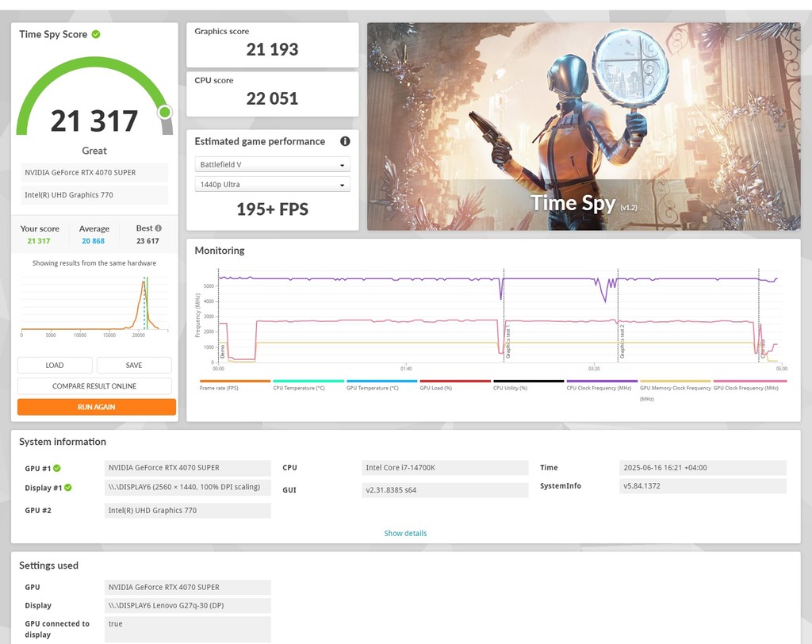Open the 1440p Ultra resolution dropdown
Image resolution: width=812 pixels, height=644 pixels.
click(x=273, y=185)
